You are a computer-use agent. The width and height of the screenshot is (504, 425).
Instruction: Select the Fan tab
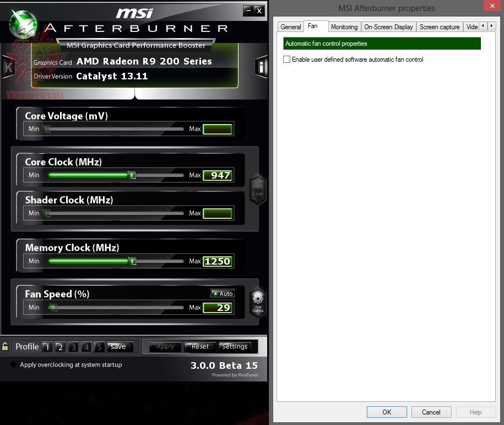[x=312, y=26]
